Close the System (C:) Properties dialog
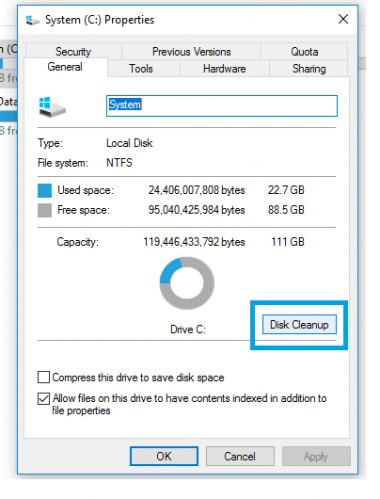Screen dimensions: 380x499 (343, 19)
